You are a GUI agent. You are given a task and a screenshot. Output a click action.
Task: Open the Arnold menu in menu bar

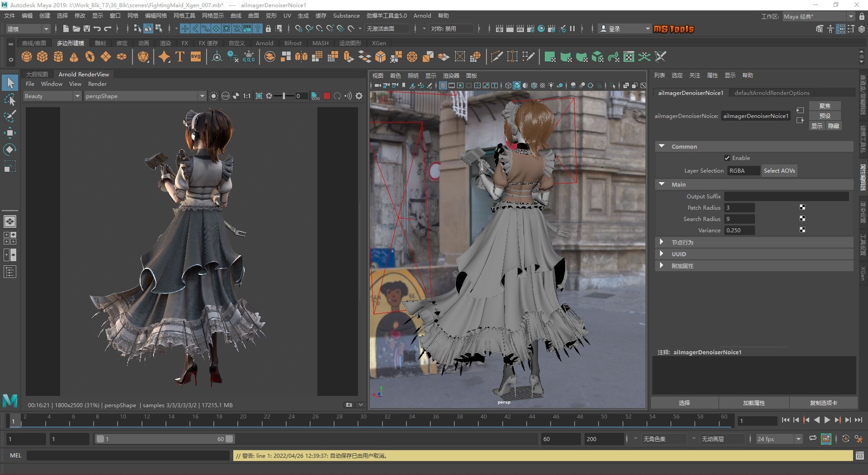422,15
